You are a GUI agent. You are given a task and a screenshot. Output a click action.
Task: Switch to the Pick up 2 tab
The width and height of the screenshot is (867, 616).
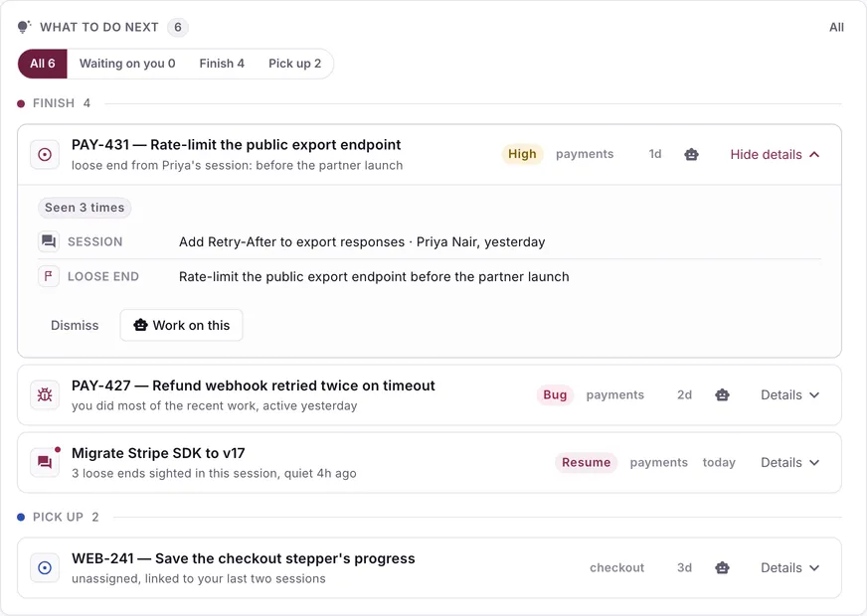pos(294,64)
